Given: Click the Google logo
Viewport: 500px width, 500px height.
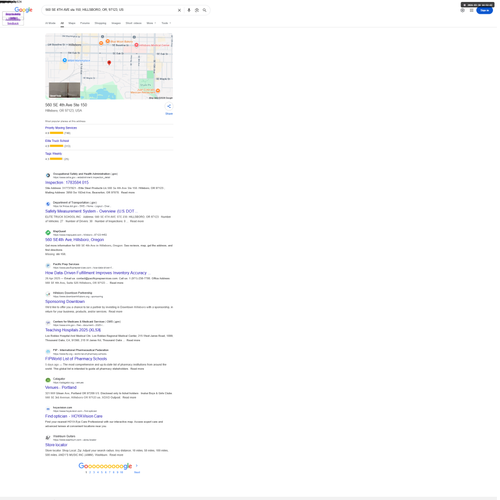Looking at the screenshot, I should [23, 10].
